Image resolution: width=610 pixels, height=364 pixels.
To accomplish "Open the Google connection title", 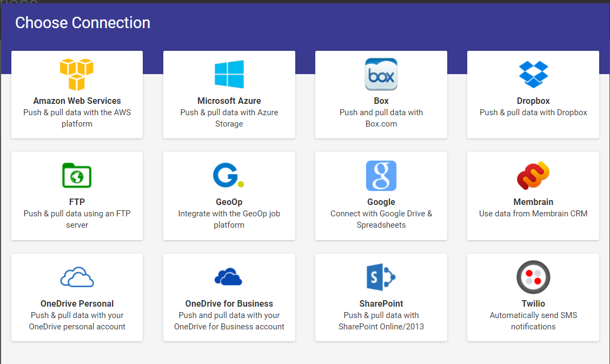I will coord(381,202).
